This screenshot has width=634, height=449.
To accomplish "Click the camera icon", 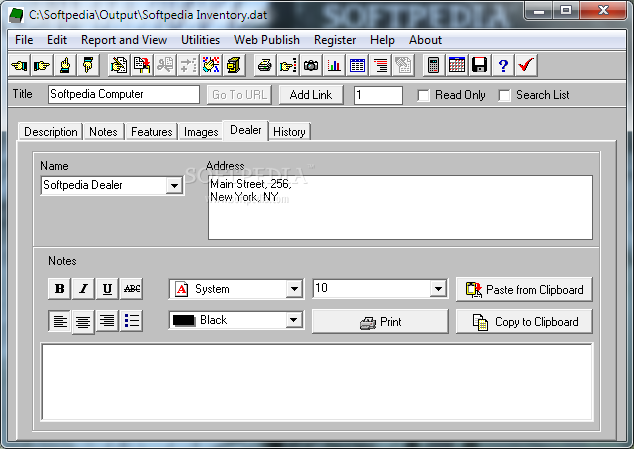I will click(311, 65).
